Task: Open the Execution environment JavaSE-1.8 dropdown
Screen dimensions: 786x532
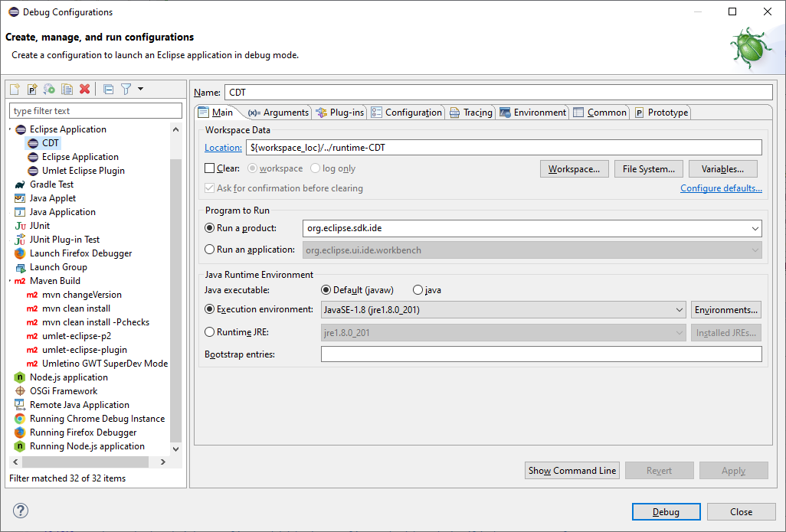Action: [680, 309]
